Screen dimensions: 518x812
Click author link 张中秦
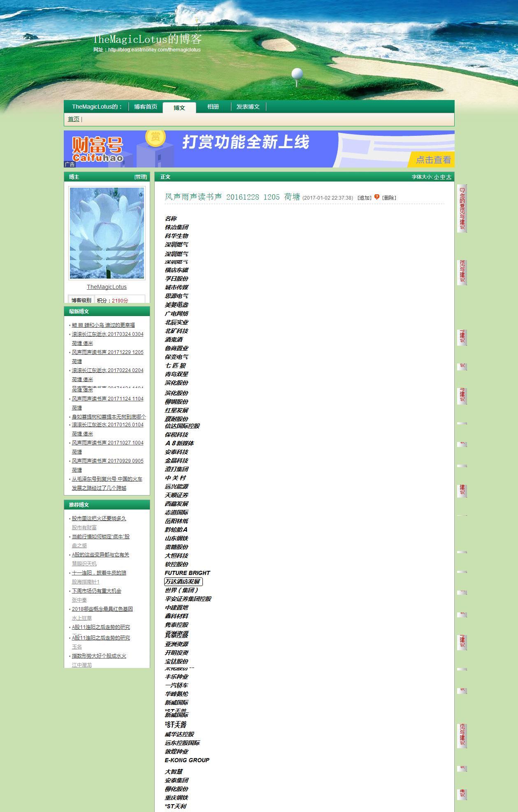(x=79, y=600)
